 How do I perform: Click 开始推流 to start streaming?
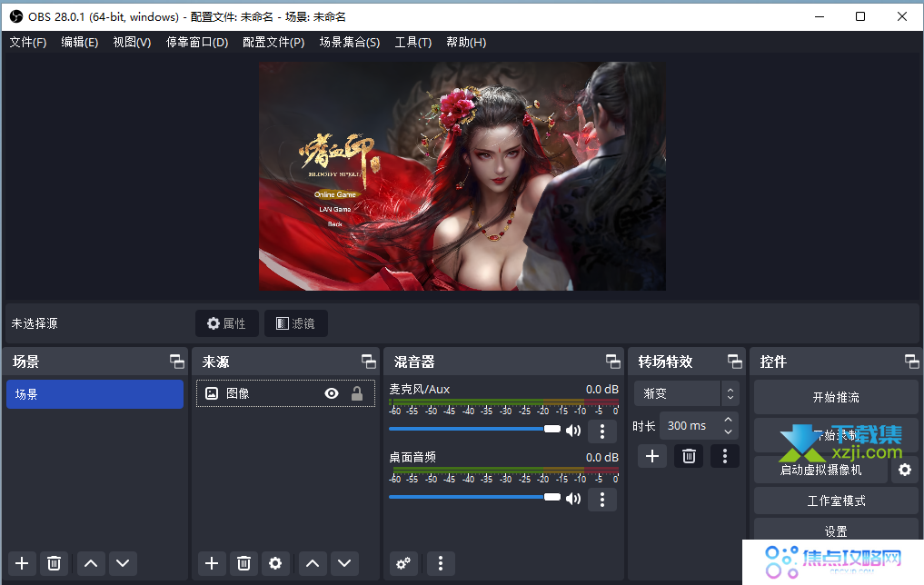[836, 397]
